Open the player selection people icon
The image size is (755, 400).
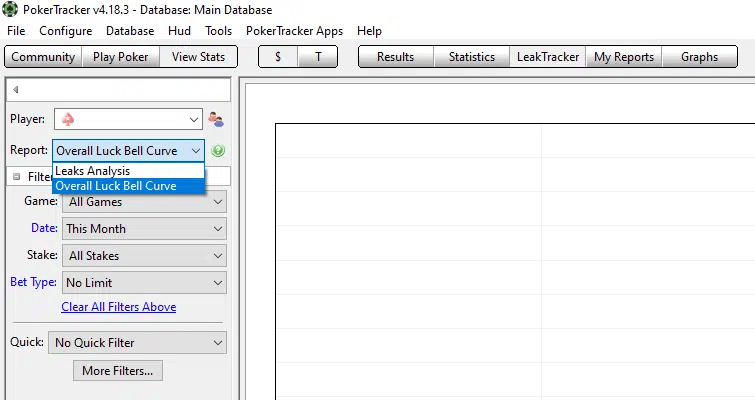[216, 119]
